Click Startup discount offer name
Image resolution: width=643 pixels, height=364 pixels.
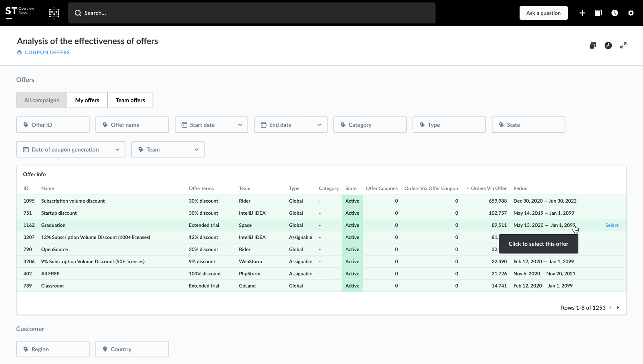point(59,213)
